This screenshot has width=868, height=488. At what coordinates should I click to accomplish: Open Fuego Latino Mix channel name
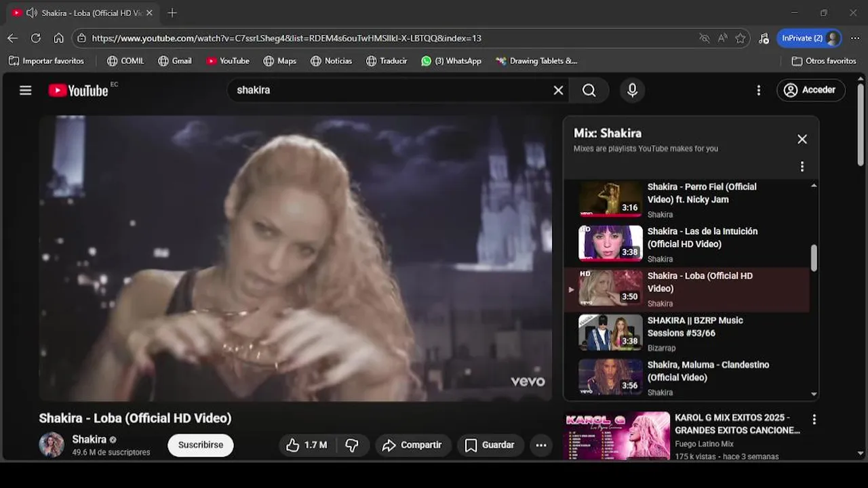(705, 444)
